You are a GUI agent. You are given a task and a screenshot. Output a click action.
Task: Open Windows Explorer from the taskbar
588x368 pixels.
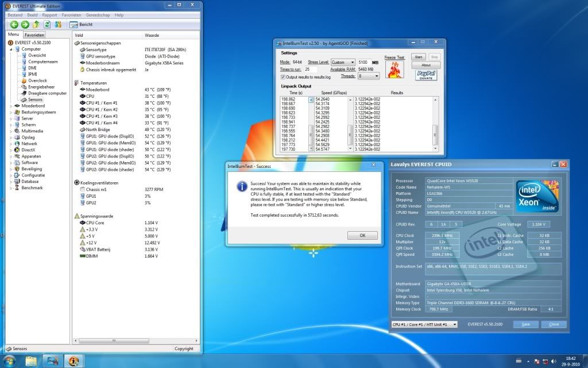pos(31,361)
